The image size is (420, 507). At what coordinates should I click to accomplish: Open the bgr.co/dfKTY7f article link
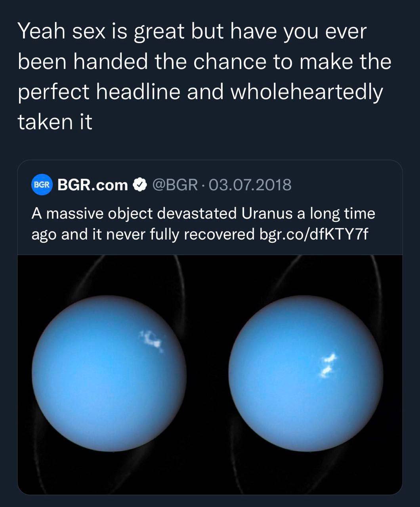coord(313,234)
